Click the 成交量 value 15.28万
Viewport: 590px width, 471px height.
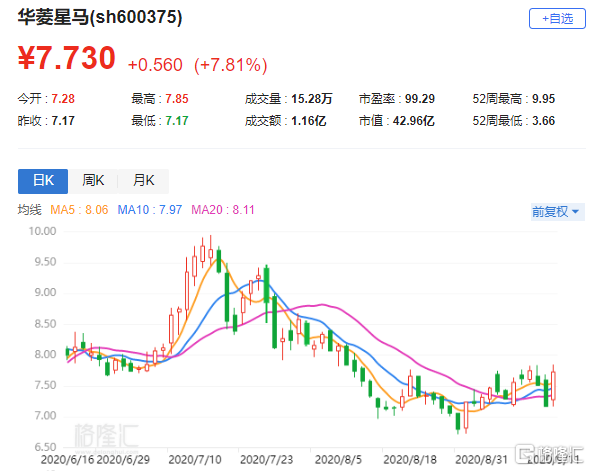312,99
